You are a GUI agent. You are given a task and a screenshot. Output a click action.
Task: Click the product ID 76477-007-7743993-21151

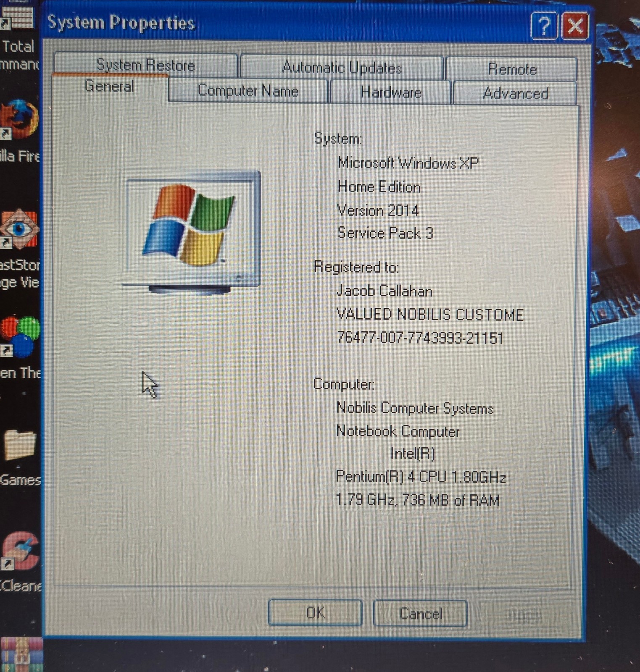click(x=420, y=338)
